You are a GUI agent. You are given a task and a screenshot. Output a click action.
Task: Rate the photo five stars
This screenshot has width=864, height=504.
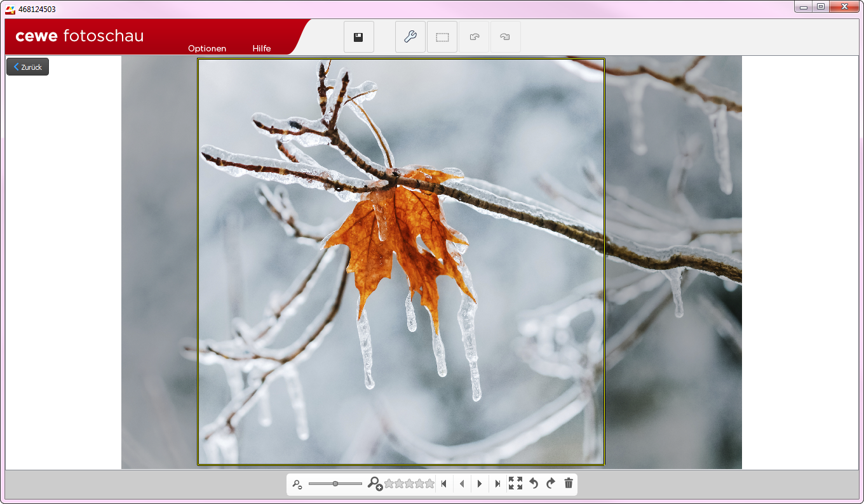point(429,484)
